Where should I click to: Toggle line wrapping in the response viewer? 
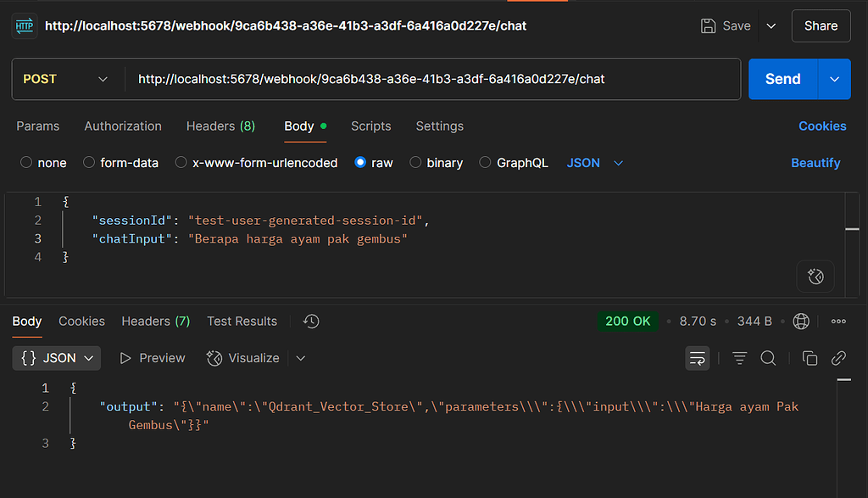click(697, 358)
